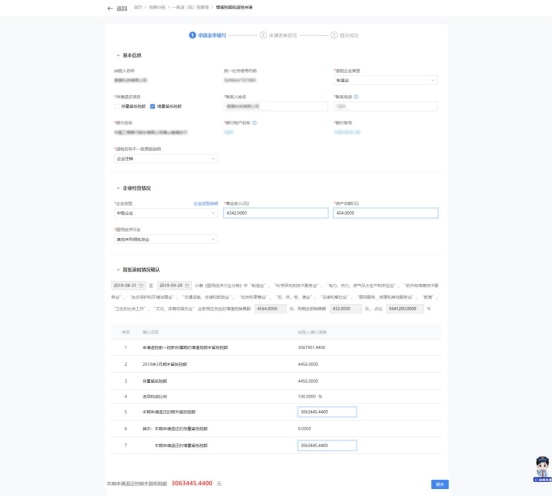
Task: Uncheck the checked 增量留抵退税 checkbox
Action: pos(152,106)
